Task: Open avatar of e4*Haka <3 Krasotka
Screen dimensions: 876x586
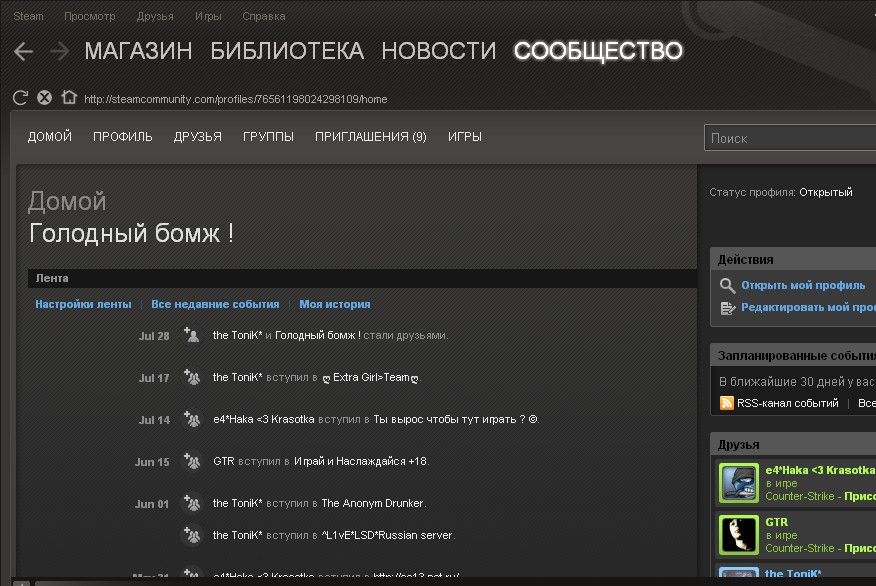Action: [x=739, y=483]
